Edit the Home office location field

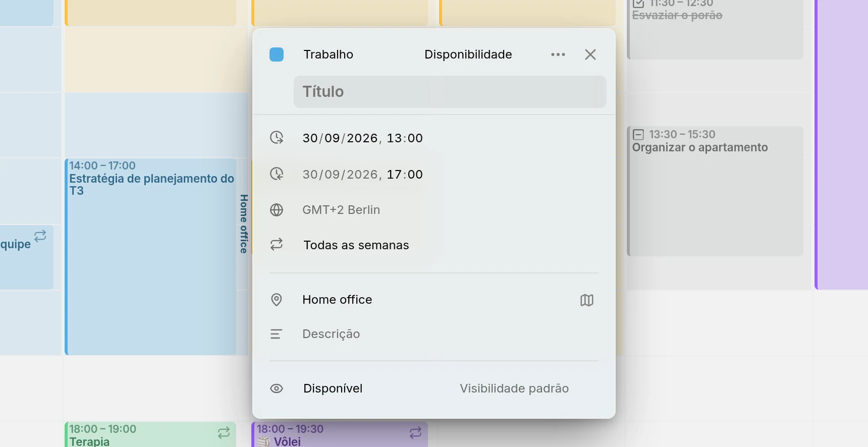pos(337,300)
